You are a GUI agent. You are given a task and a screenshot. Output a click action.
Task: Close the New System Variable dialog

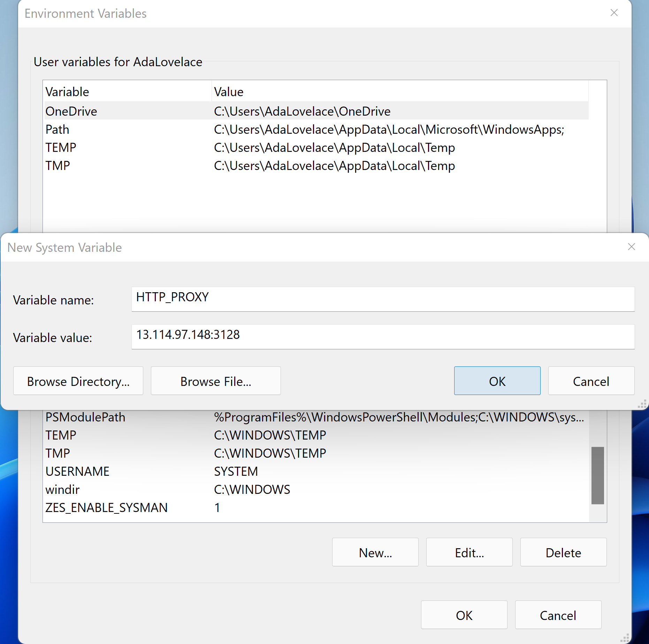[x=631, y=247]
